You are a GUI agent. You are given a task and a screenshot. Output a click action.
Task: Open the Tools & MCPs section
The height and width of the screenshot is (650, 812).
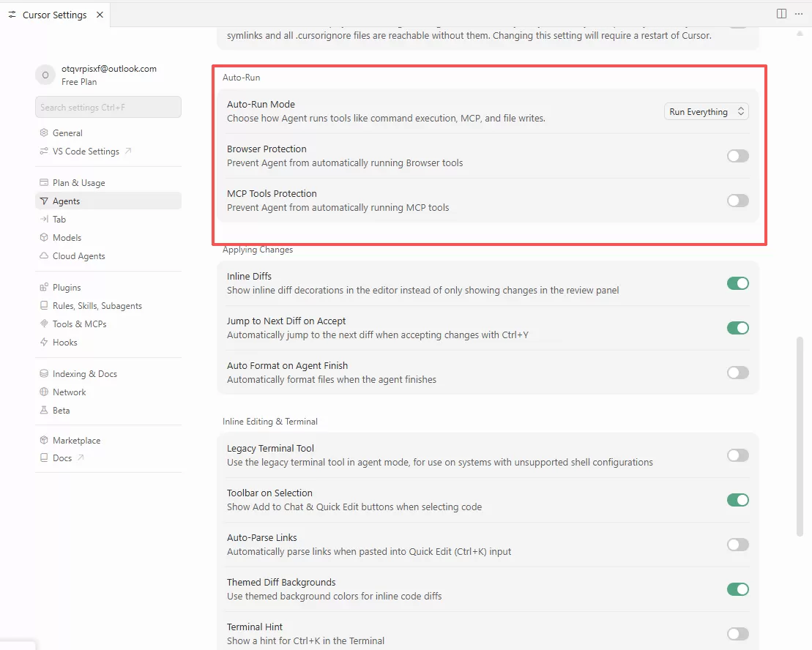tap(108, 324)
